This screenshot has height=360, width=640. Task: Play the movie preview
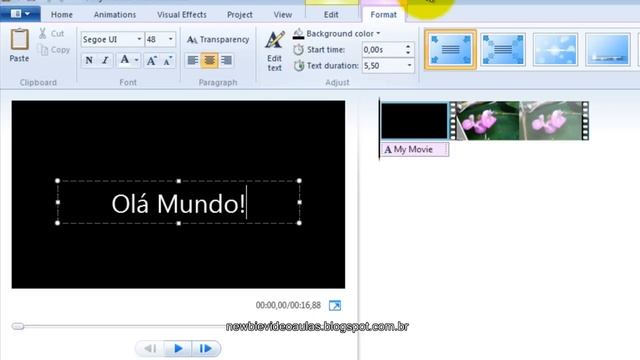[x=178, y=349]
